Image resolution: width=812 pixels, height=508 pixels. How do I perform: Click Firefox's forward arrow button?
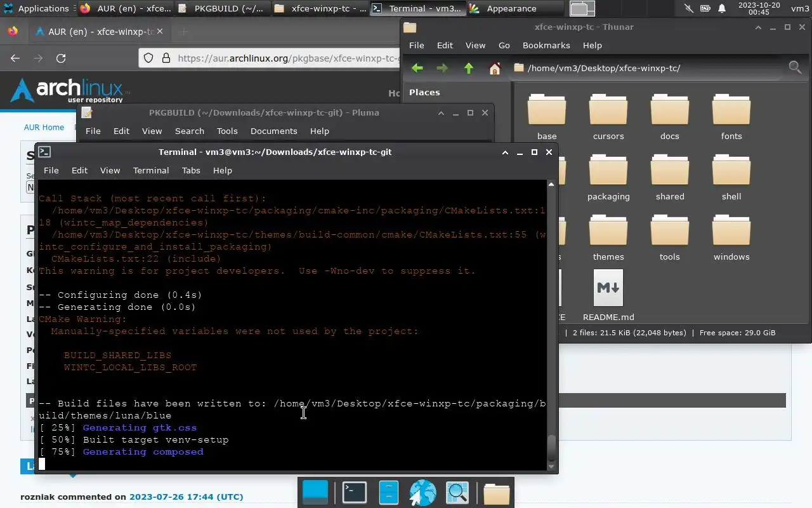point(38,58)
